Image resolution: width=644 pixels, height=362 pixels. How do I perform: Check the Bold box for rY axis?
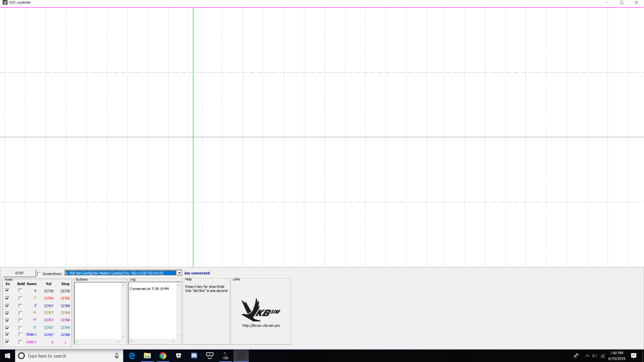[21, 320]
